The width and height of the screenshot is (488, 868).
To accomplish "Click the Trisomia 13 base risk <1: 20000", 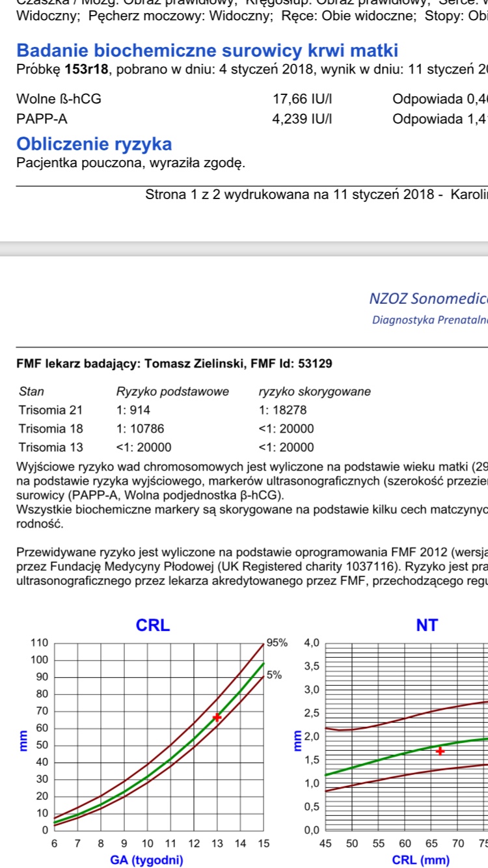I will pyautogui.click(x=144, y=448).
